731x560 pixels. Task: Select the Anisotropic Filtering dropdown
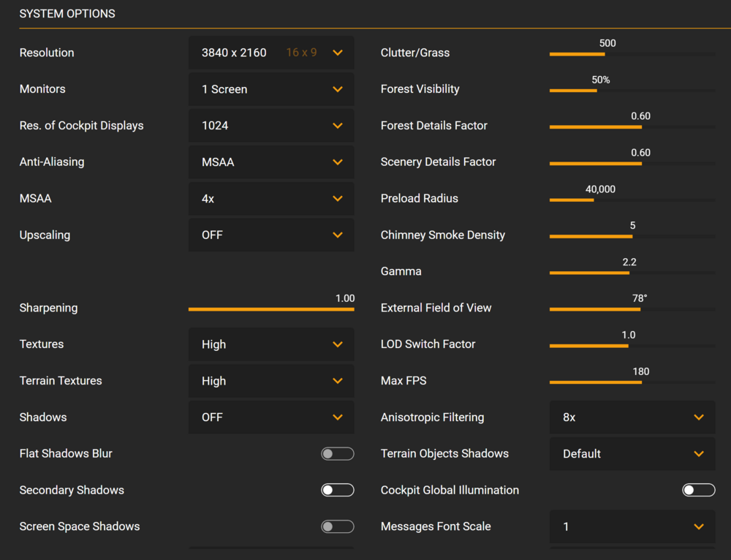pyautogui.click(x=632, y=417)
